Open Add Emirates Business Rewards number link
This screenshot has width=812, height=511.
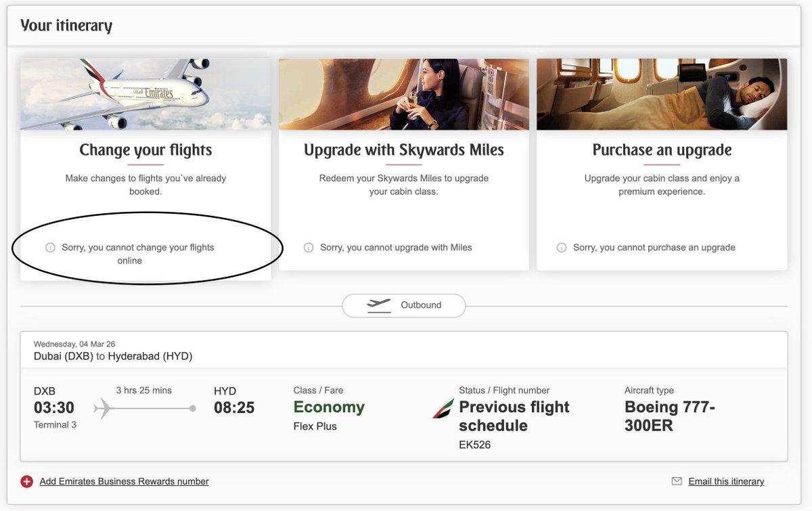pos(124,481)
